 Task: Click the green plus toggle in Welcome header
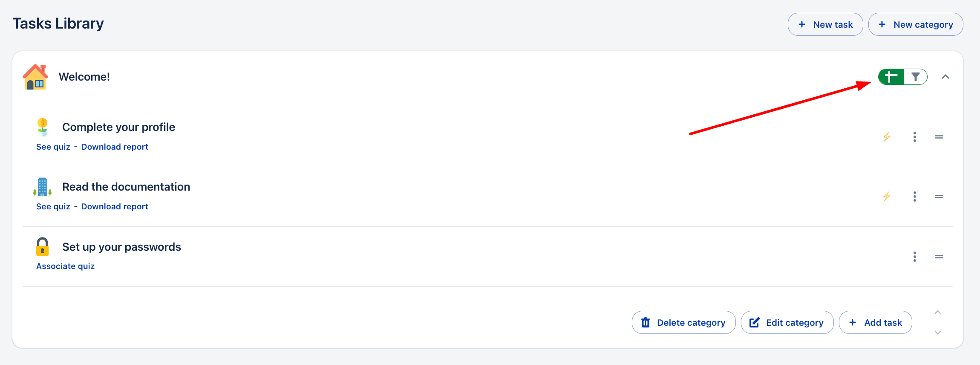[x=891, y=77]
